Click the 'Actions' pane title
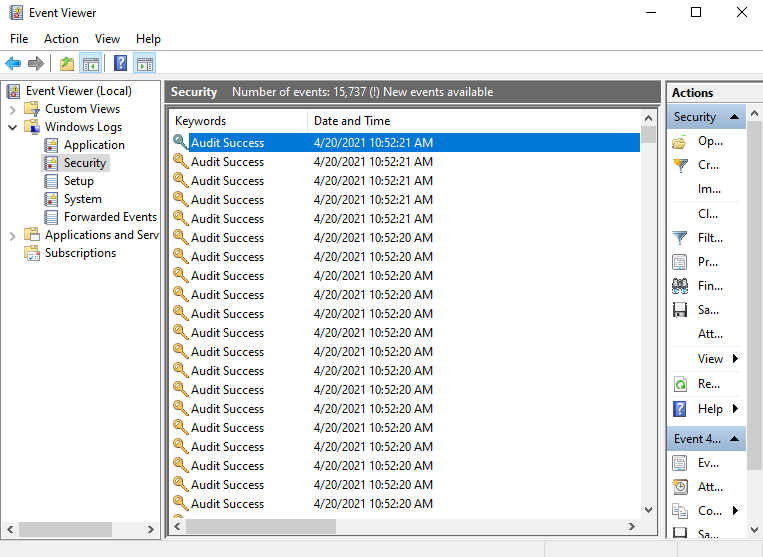This screenshot has height=557, width=763. [692, 92]
